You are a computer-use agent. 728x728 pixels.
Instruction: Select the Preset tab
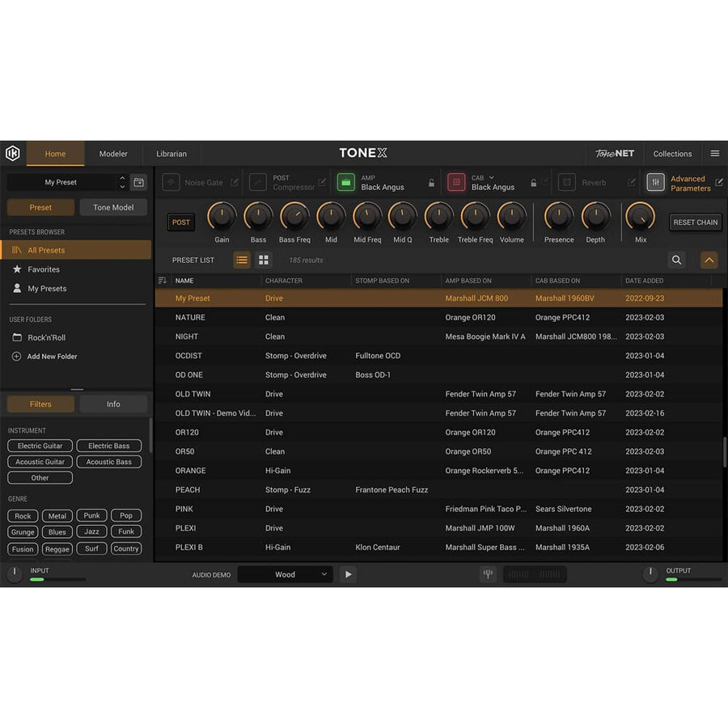pos(41,208)
